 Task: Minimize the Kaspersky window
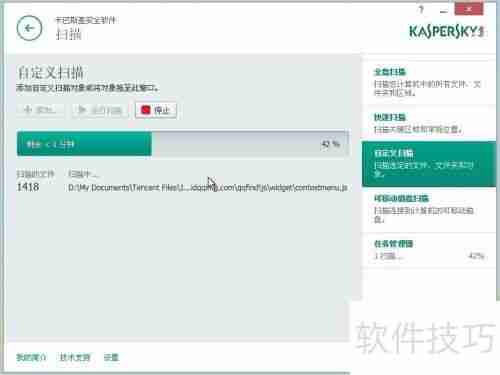click(x=443, y=10)
